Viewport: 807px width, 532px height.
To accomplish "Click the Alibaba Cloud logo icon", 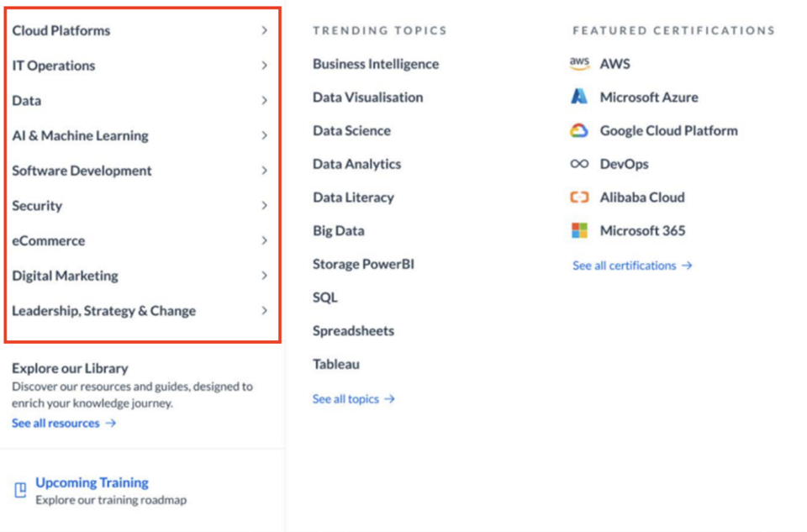I will coord(579,197).
